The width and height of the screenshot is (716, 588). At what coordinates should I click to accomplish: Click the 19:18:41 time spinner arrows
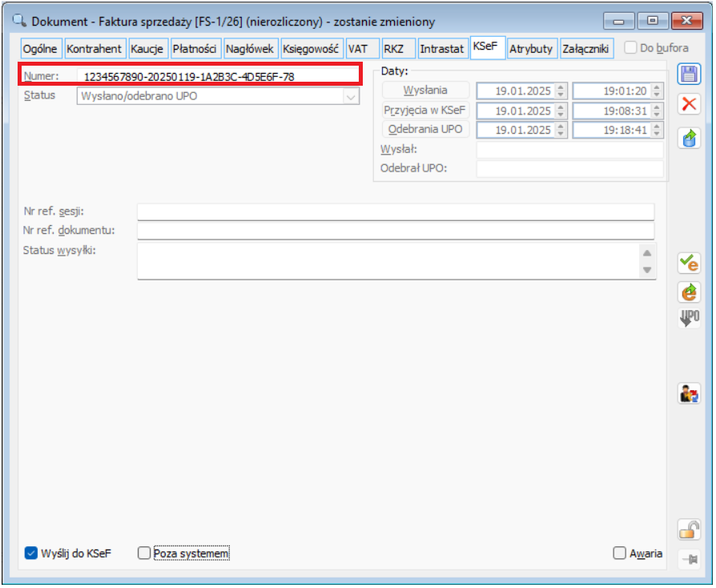pos(657,130)
